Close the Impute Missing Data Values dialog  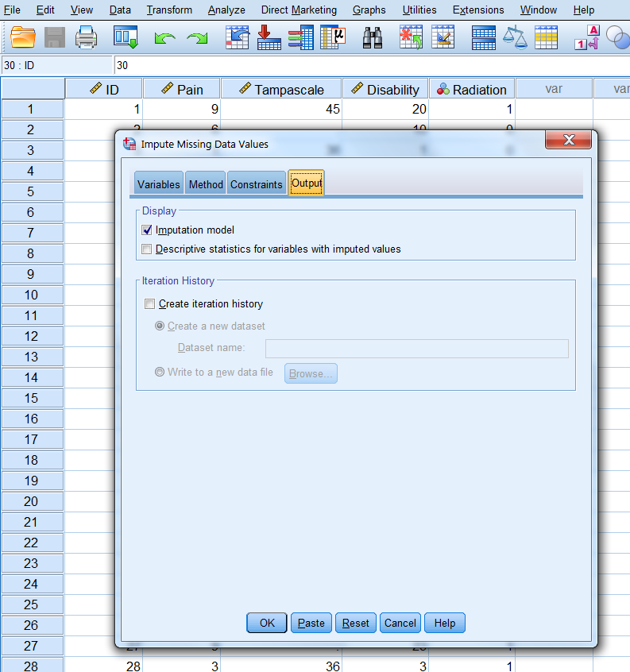[568, 140]
